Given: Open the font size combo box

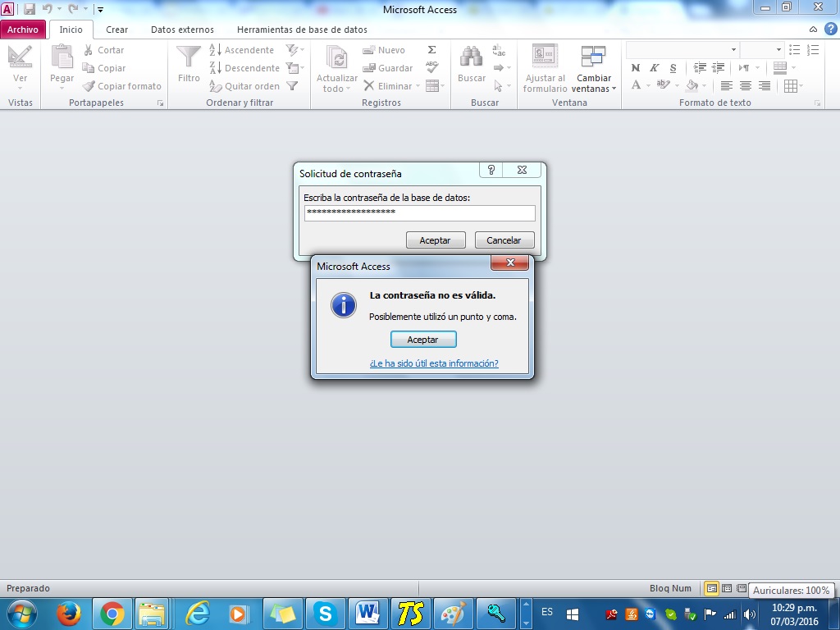Looking at the screenshot, I should click(762, 50).
